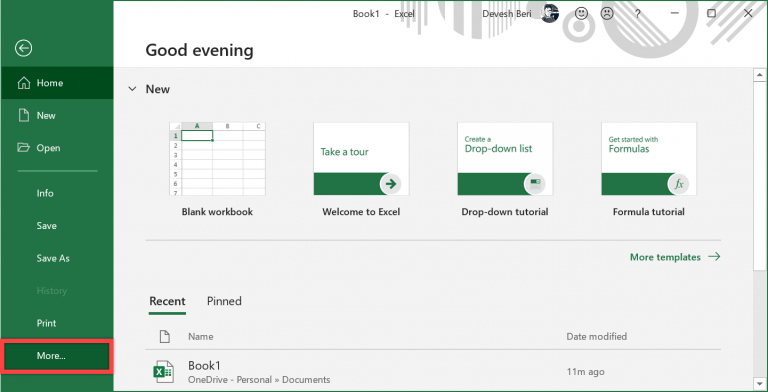Open the Formula tutorial template

(649, 159)
